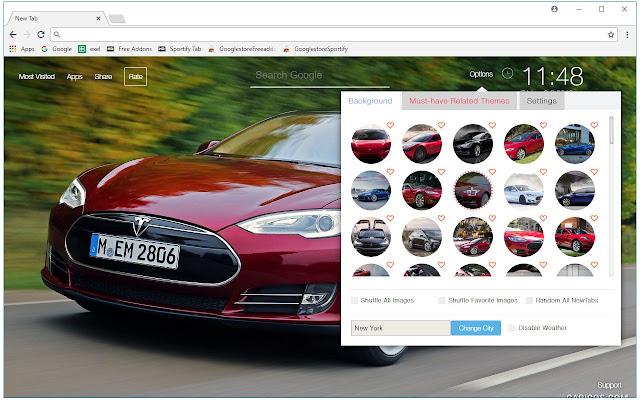Enable Shuffle Favorite Images checkbox
The width and height of the screenshot is (640, 400).
(442, 300)
